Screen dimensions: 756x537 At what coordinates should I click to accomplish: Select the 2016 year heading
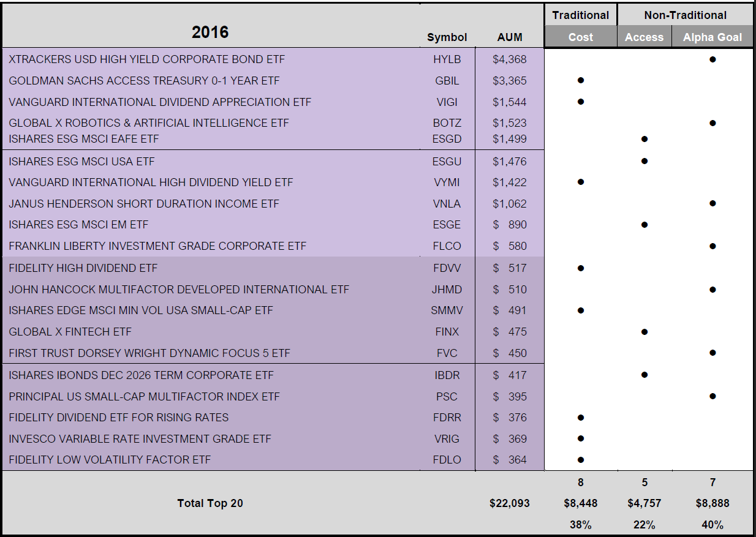[210, 32]
